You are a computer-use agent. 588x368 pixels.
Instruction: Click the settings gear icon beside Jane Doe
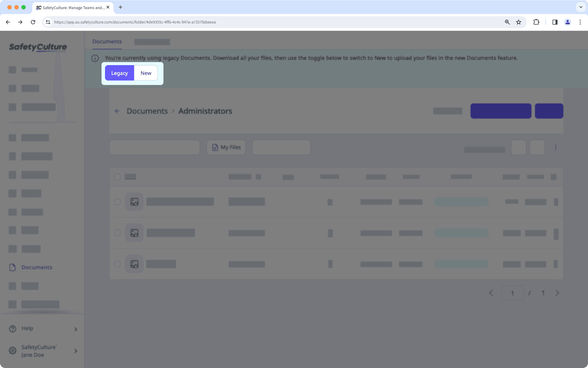[x=13, y=351]
